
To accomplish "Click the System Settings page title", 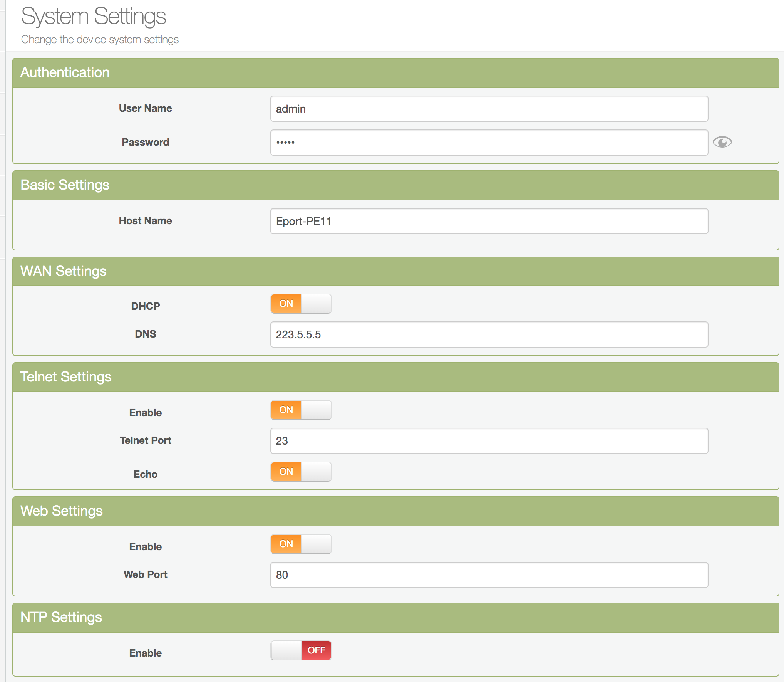I will coord(94,17).
